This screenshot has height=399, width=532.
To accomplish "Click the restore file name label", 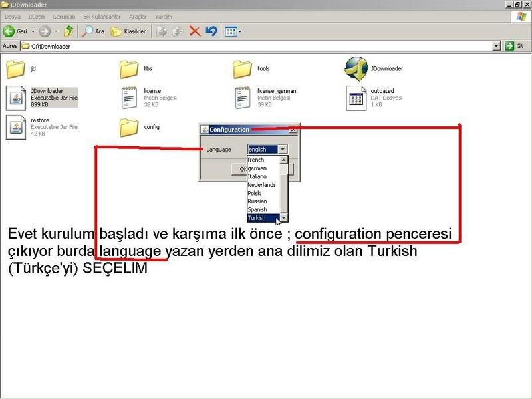I will [x=40, y=120].
